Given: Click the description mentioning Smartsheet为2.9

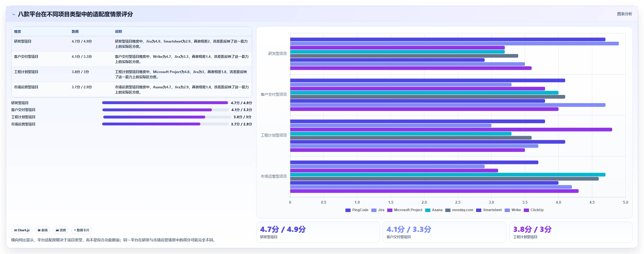Looking at the screenshot, I should click(x=181, y=44).
